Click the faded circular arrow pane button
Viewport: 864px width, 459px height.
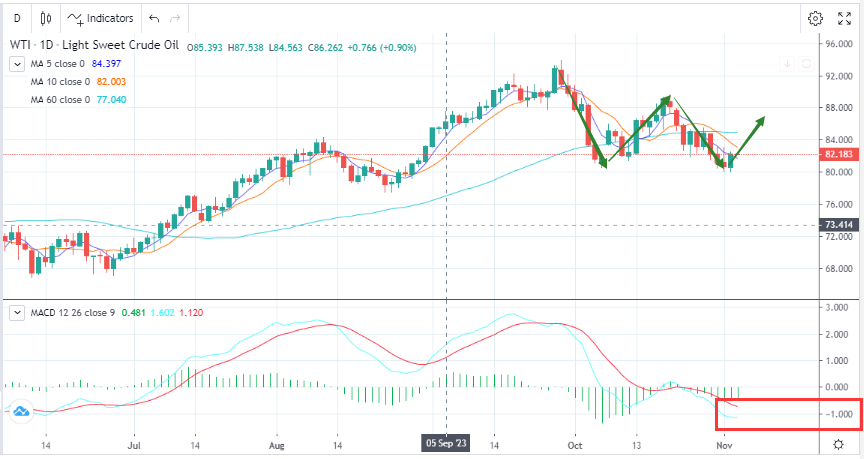tap(807, 64)
